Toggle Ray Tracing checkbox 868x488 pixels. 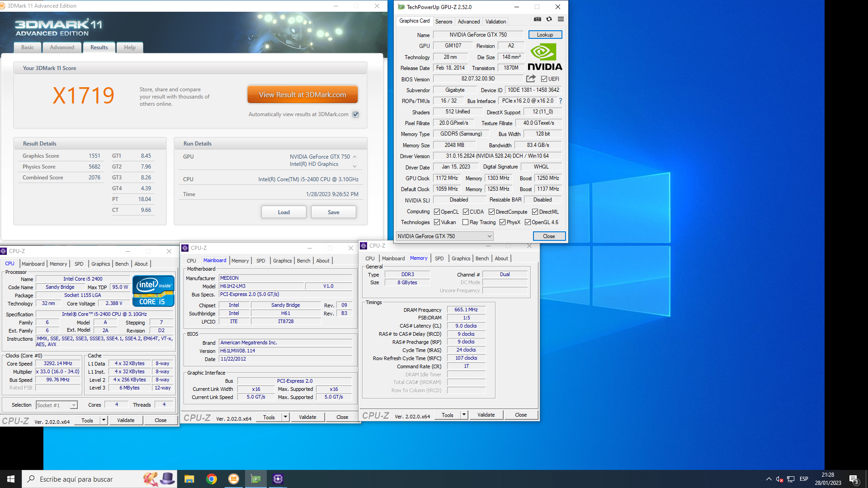tap(465, 222)
